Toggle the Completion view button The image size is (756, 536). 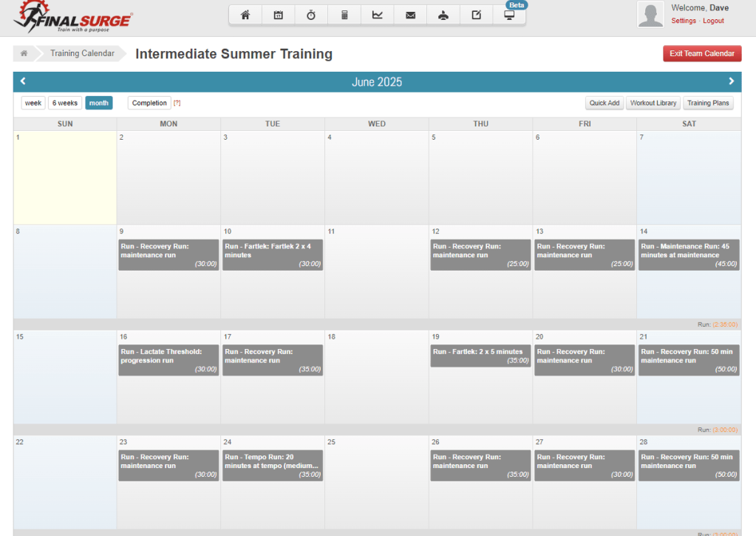click(149, 104)
